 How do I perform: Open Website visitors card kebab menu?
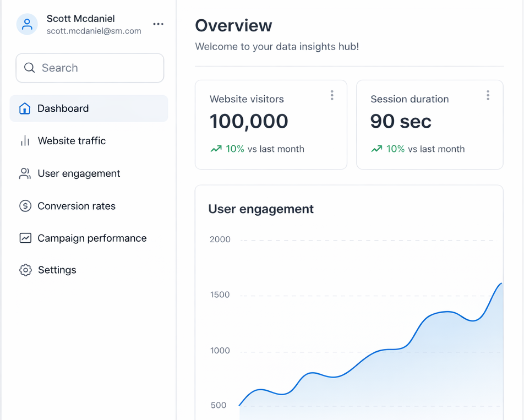(x=332, y=95)
